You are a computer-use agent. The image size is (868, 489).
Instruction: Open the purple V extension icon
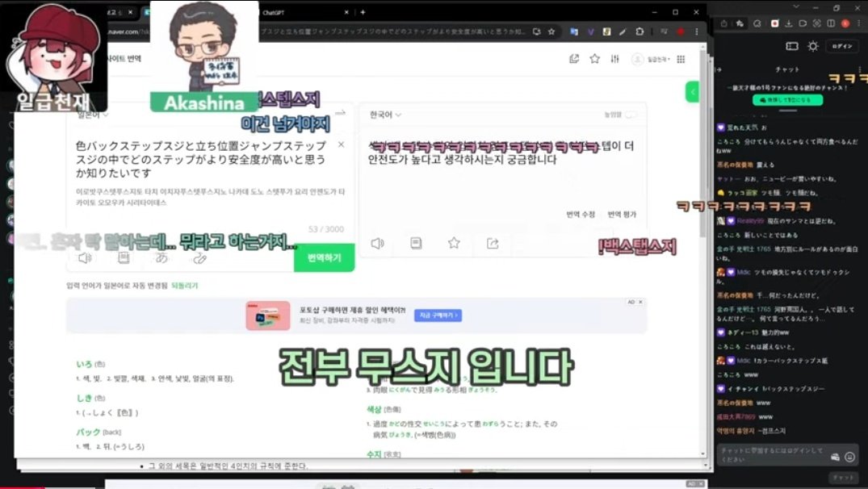pos(591,31)
